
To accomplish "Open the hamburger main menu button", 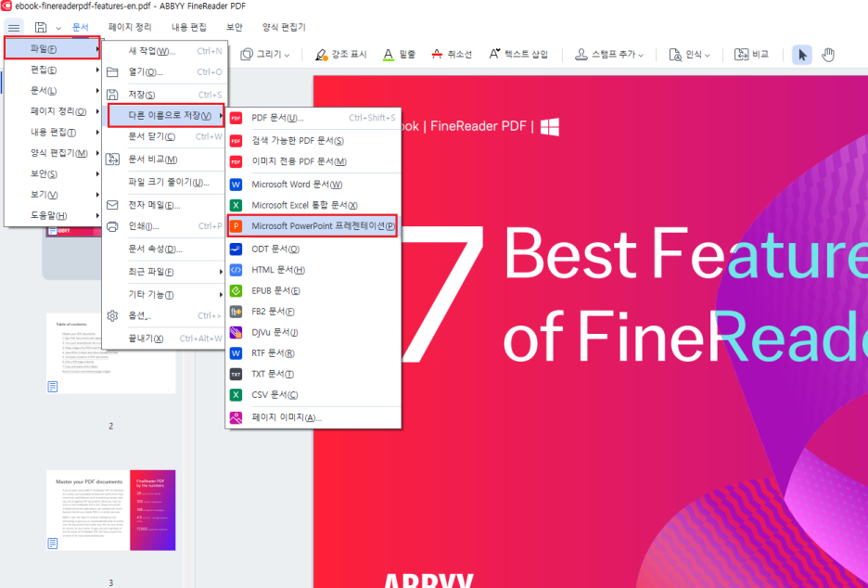I will 14,28.
